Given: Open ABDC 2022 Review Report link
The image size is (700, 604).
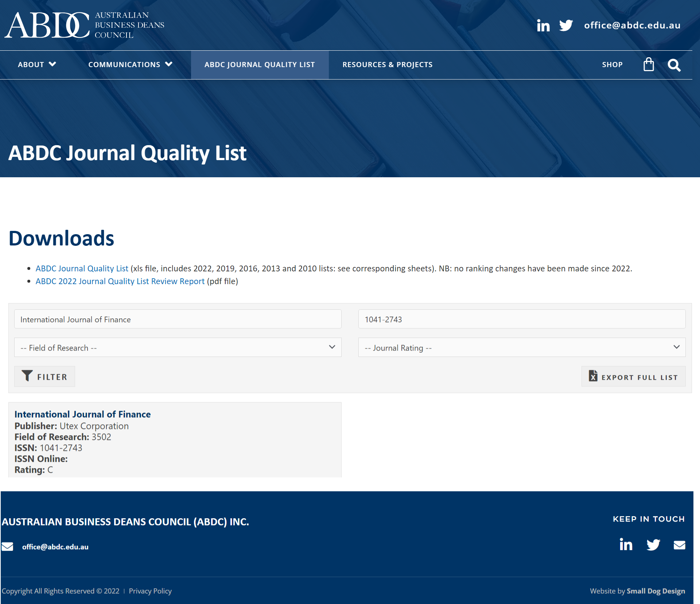Looking at the screenshot, I should pos(120,281).
